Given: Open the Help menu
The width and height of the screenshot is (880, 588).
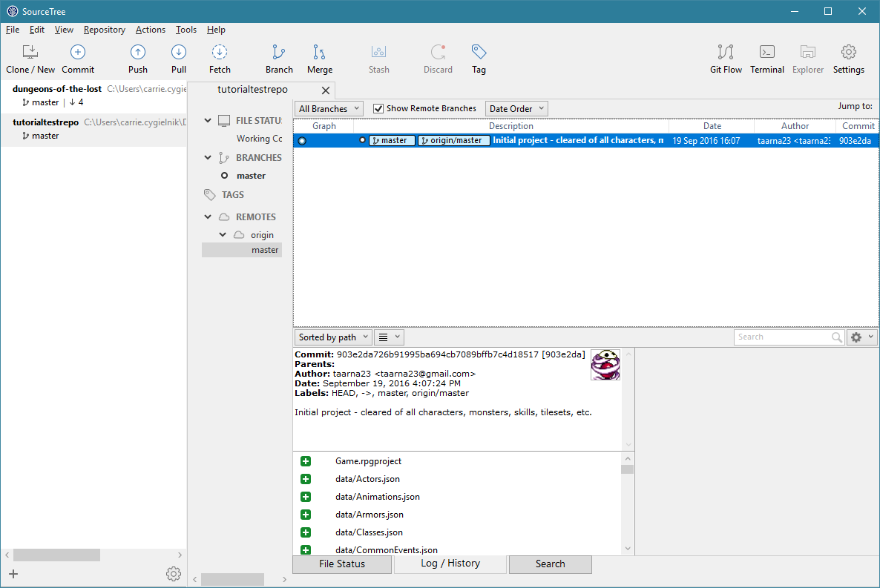Looking at the screenshot, I should pos(216,30).
